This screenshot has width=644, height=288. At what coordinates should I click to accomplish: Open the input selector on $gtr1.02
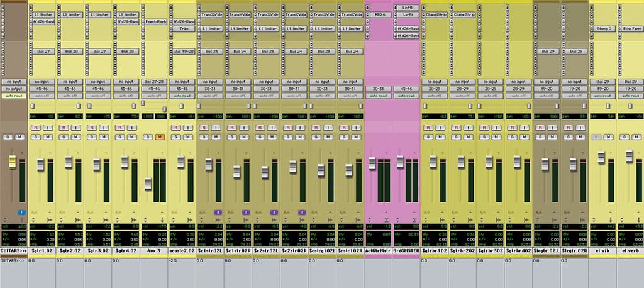(x=42, y=82)
